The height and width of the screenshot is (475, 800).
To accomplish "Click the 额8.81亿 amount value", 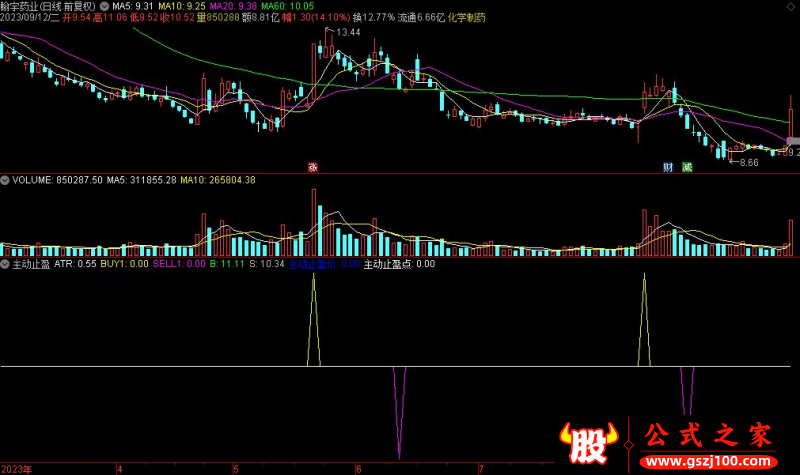I will point(261,17).
